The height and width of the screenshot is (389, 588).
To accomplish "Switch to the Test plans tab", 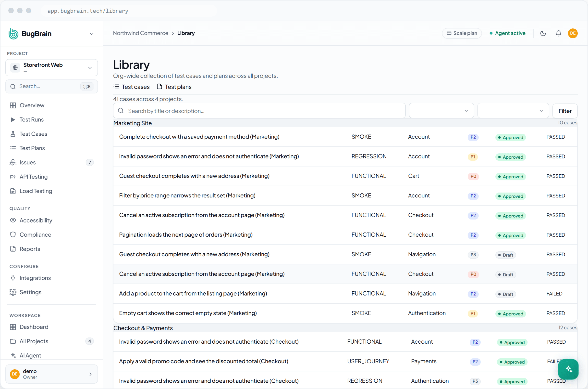I will pyautogui.click(x=174, y=87).
